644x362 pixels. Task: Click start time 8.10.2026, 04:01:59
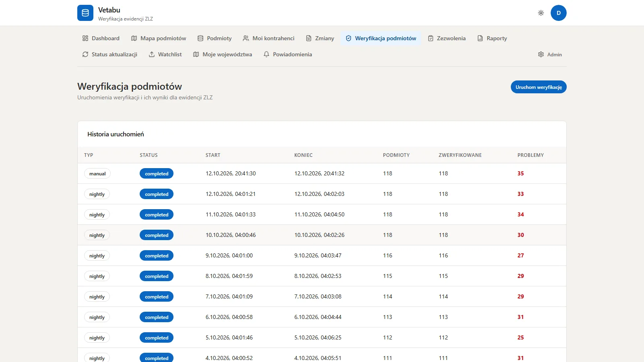[x=229, y=276]
